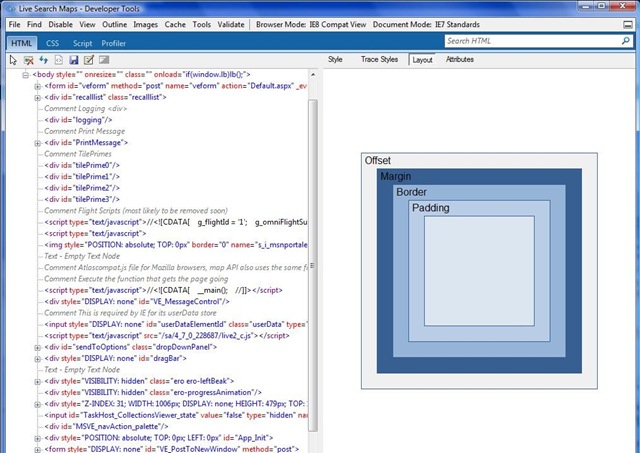Switch to the CSS tab
The height and width of the screenshot is (453, 640).
tap(52, 43)
